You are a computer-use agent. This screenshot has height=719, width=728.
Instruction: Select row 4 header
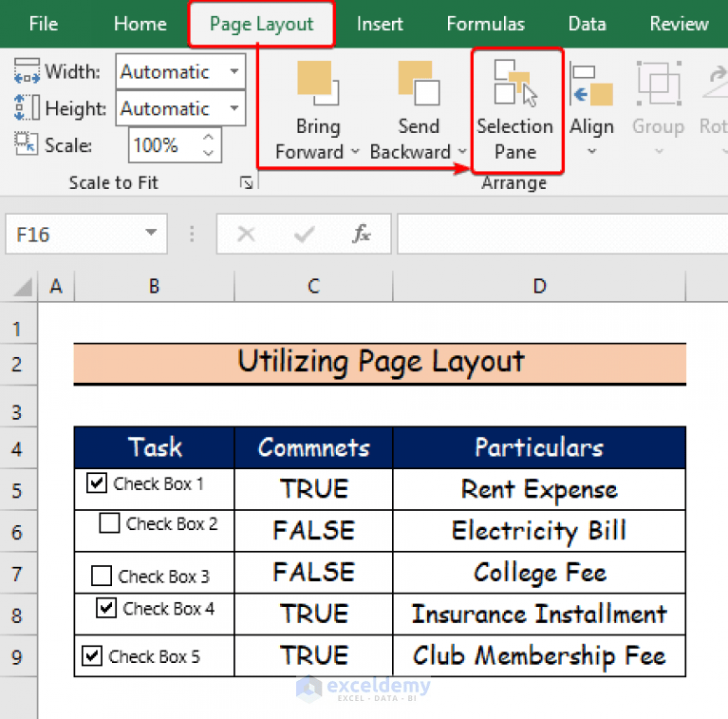coord(18,448)
